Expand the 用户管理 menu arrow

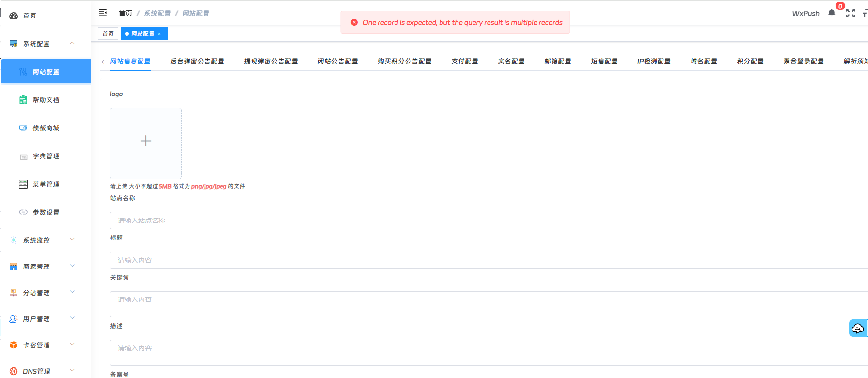(x=72, y=318)
